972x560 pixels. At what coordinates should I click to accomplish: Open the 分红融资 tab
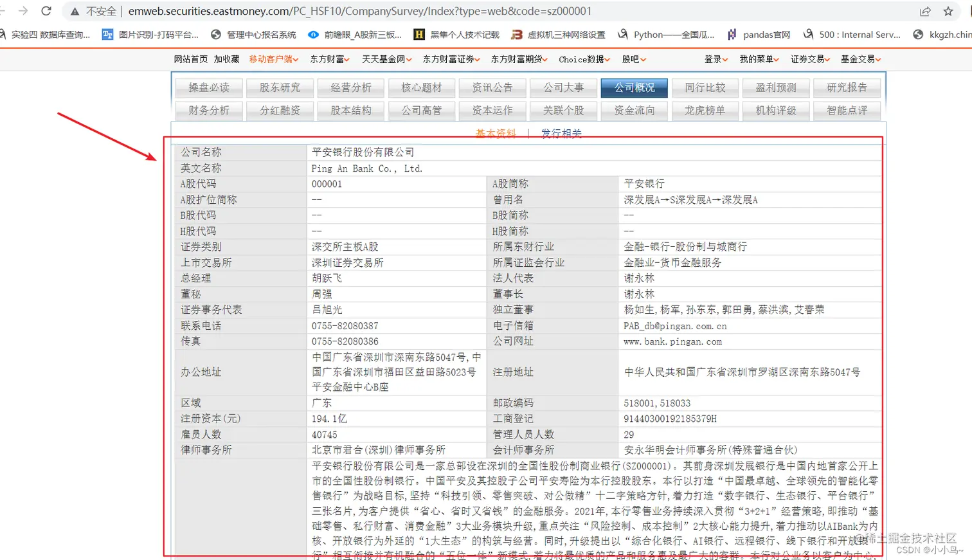click(280, 111)
